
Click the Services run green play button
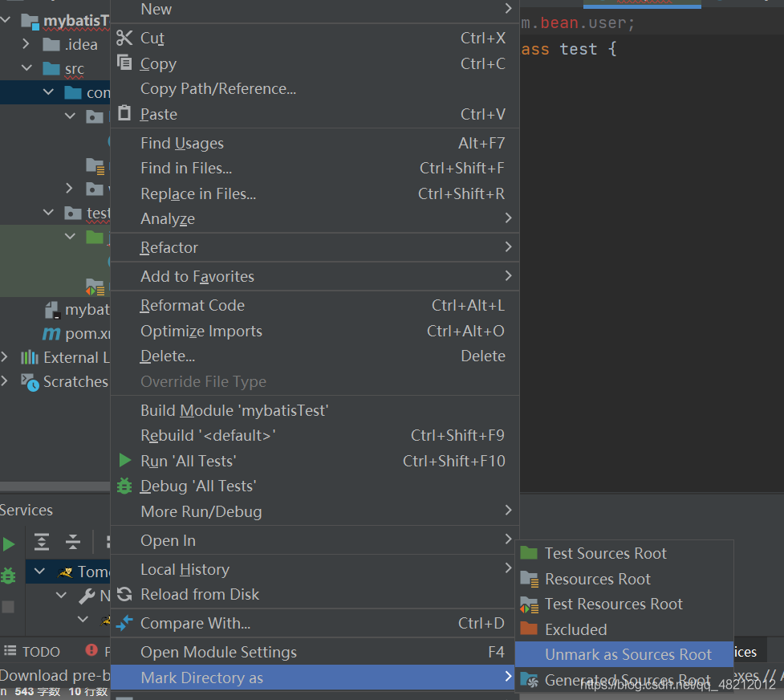tap(9, 544)
